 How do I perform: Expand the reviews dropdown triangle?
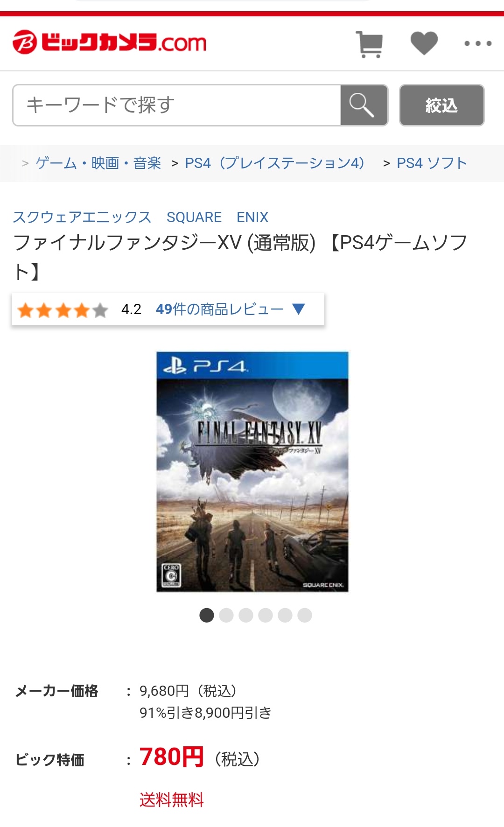click(298, 308)
